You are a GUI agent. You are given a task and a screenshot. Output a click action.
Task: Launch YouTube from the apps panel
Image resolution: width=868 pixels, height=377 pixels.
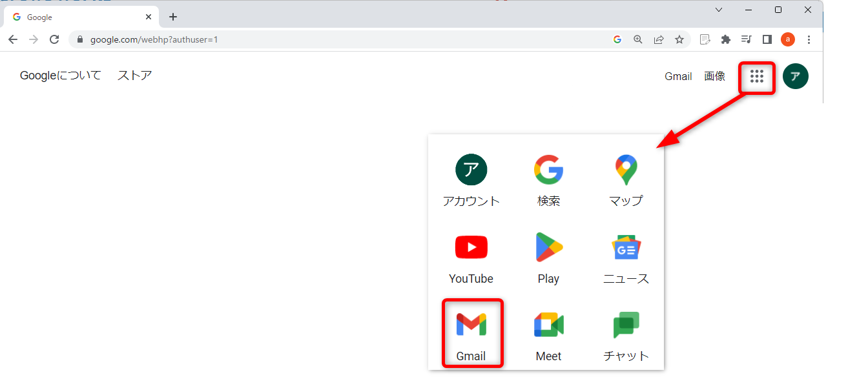[471, 258]
